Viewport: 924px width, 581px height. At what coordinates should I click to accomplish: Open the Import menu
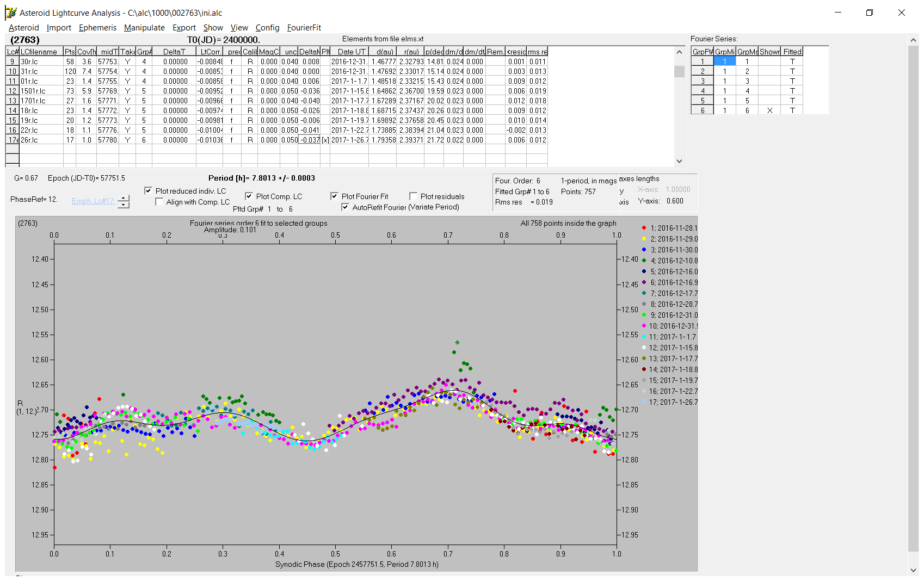(x=59, y=28)
